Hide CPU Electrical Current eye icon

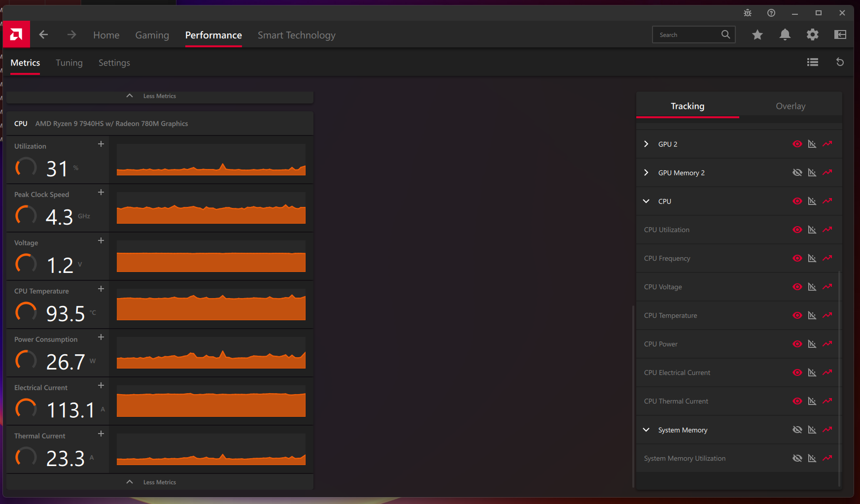pos(797,372)
